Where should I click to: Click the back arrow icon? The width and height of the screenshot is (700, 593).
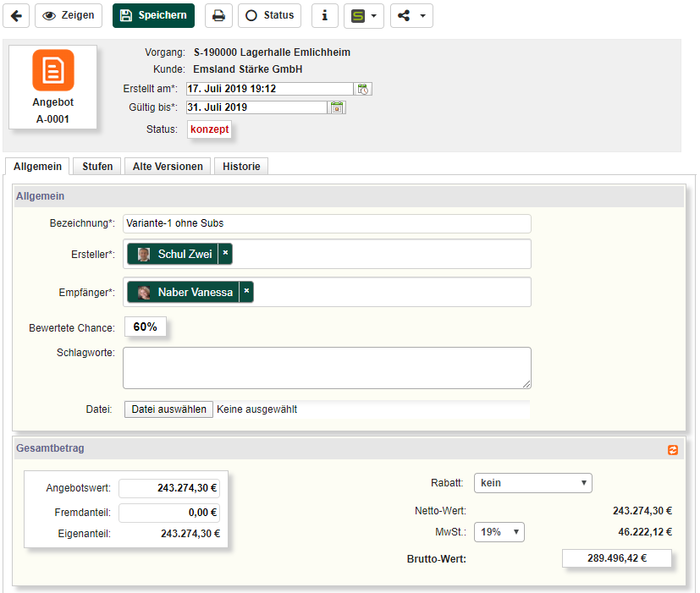(x=16, y=15)
